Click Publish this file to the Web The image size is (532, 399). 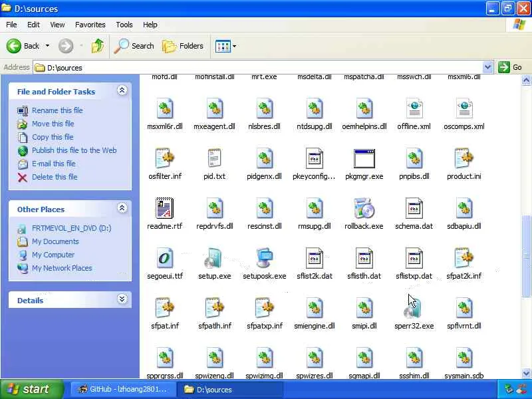tap(74, 150)
